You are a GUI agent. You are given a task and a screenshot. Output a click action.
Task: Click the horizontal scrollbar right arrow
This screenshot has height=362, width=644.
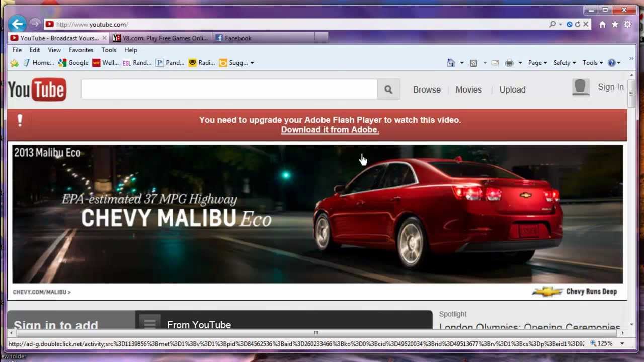622,333
